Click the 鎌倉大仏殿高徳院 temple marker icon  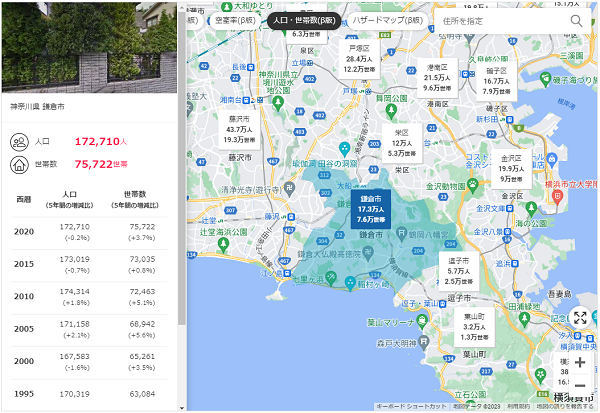pyautogui.click(x=368, y=253)
